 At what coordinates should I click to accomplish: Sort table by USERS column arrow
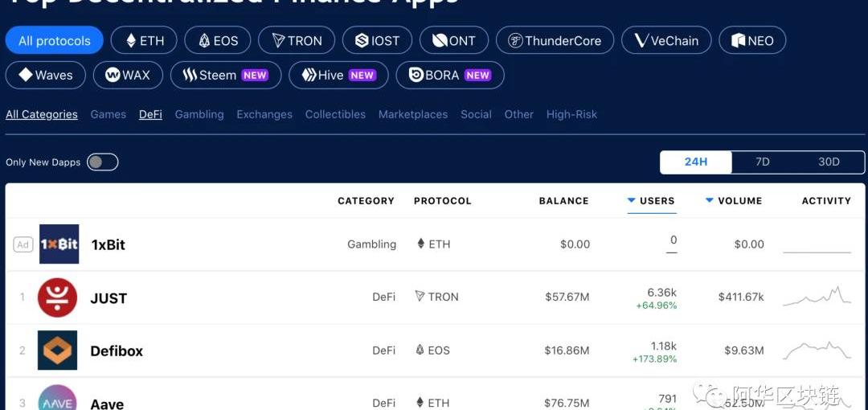[632, 201]
